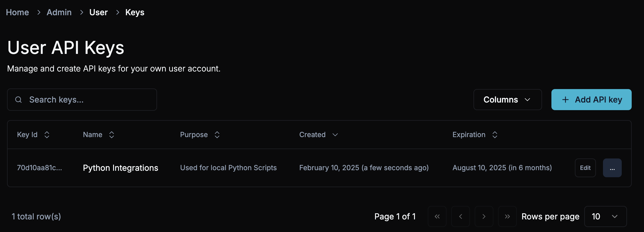Navigate to Home breadcrumb
The height and width of the screenshot is (232, 644).
point(18,12)
